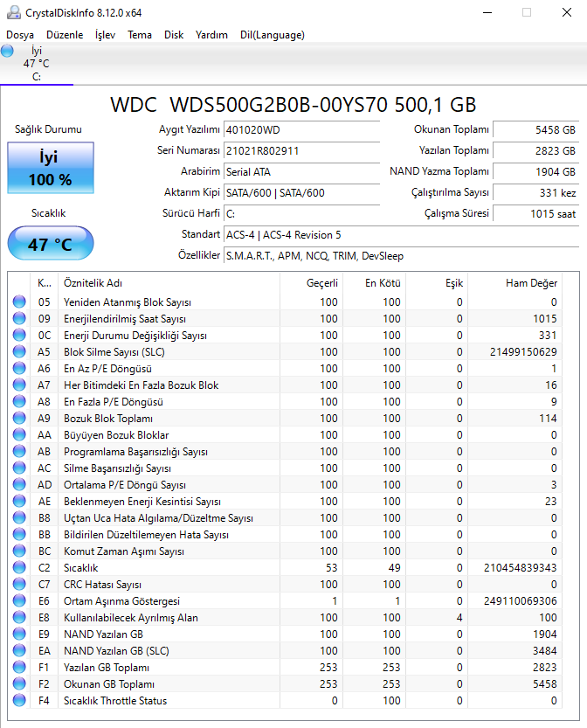
Task: Click status orb for attribute 0C
Action: point(19,335)
